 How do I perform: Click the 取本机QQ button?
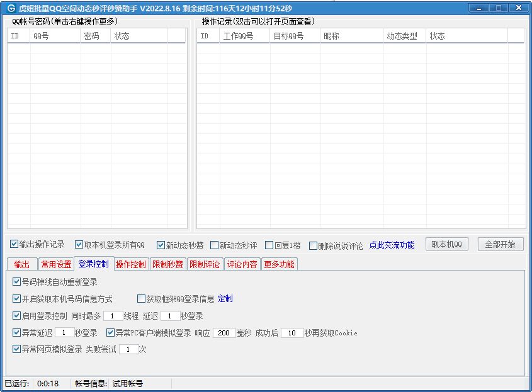pyautogui.click(x=447, y=245)
